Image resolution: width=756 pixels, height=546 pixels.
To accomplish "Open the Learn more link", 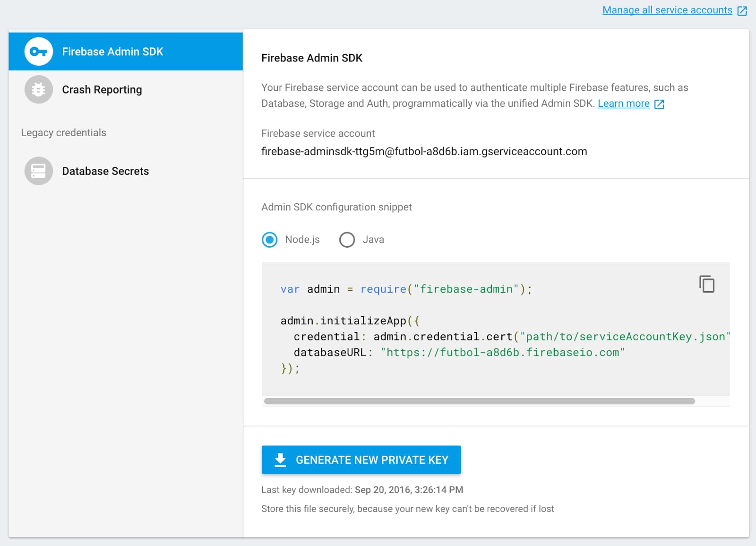I will (x=623, y=104).
